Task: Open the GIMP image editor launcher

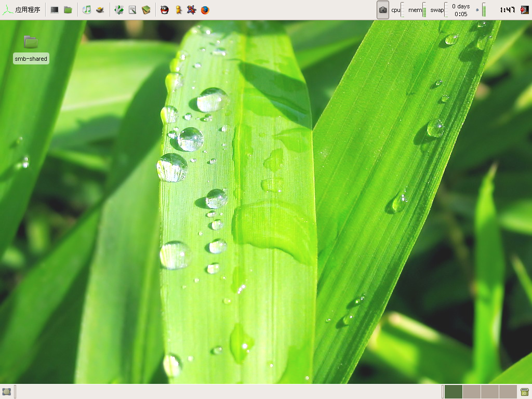Action: (x=100, y=10)
